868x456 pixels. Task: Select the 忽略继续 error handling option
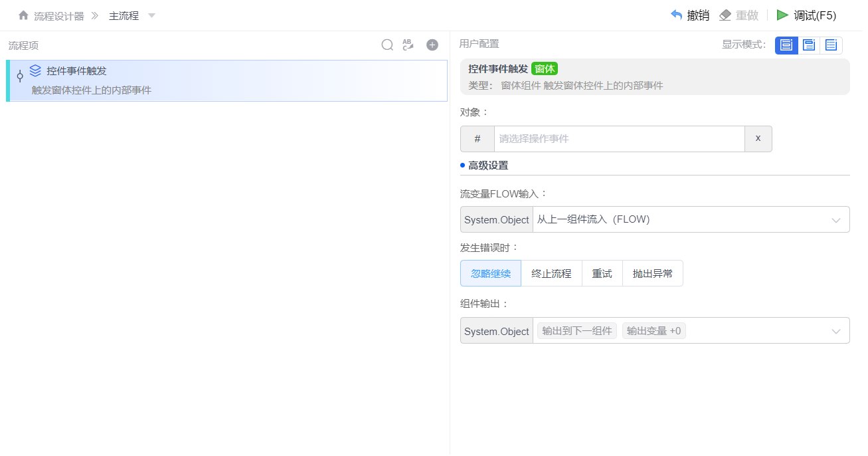point(490,273)
